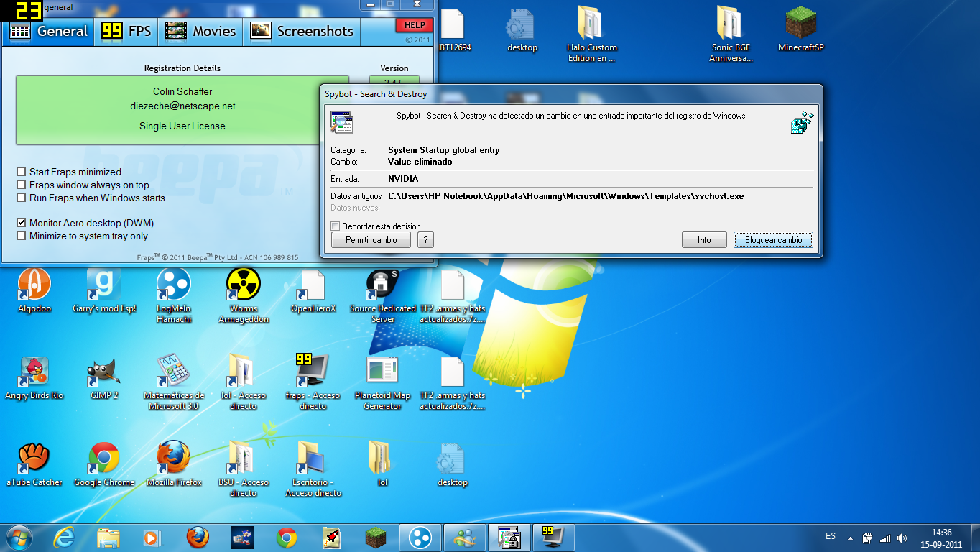Switch to the Hamachi taskbar button
Image resolution: width=980 pixels, height=552 pixels.
[x=420, y=538]
